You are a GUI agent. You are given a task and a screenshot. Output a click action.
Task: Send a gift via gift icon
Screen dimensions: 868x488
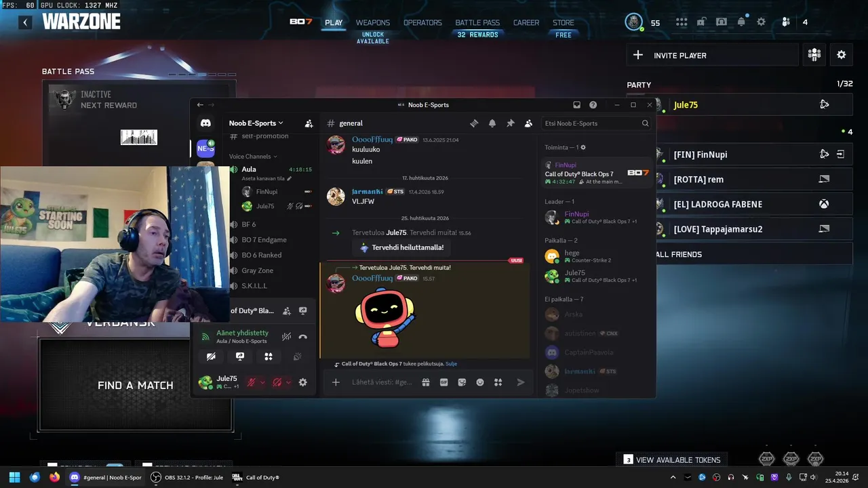click(426, 382)
